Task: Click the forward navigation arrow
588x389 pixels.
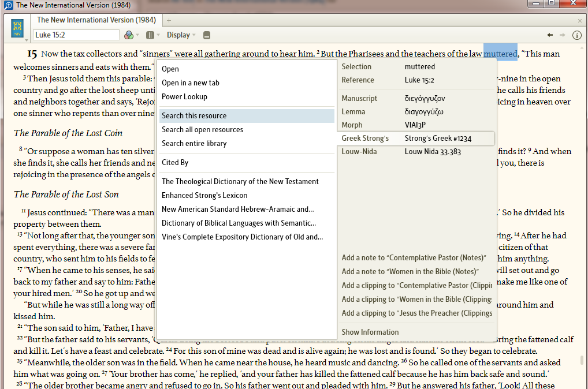Action: point(563,35)
